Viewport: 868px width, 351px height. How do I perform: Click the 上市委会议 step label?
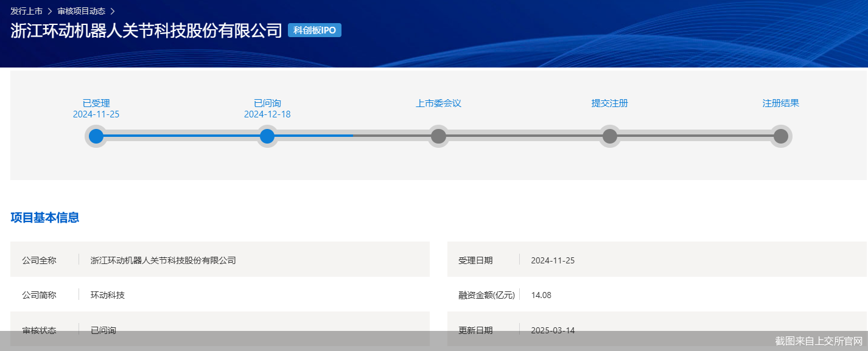click(438, 103)
